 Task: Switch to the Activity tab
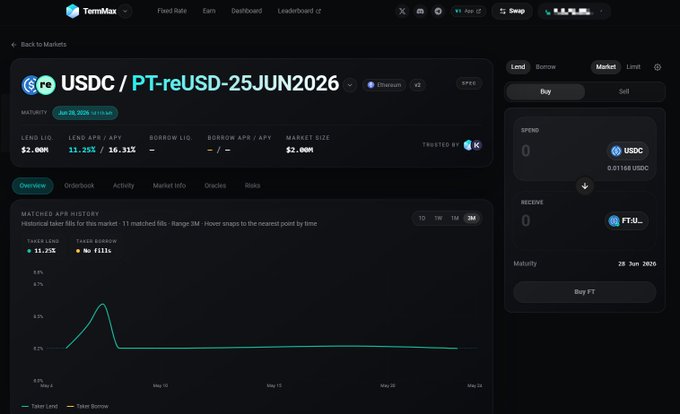click(124, 186)
